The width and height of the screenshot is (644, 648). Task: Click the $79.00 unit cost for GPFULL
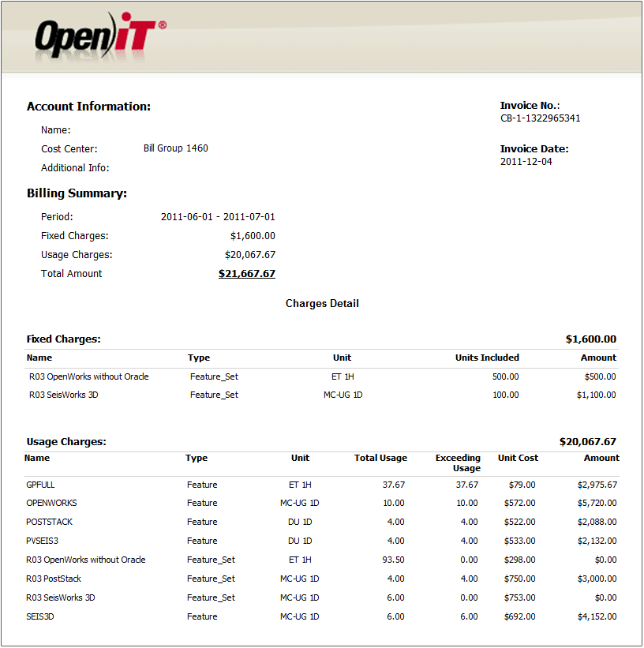click(x=522, y=485)
